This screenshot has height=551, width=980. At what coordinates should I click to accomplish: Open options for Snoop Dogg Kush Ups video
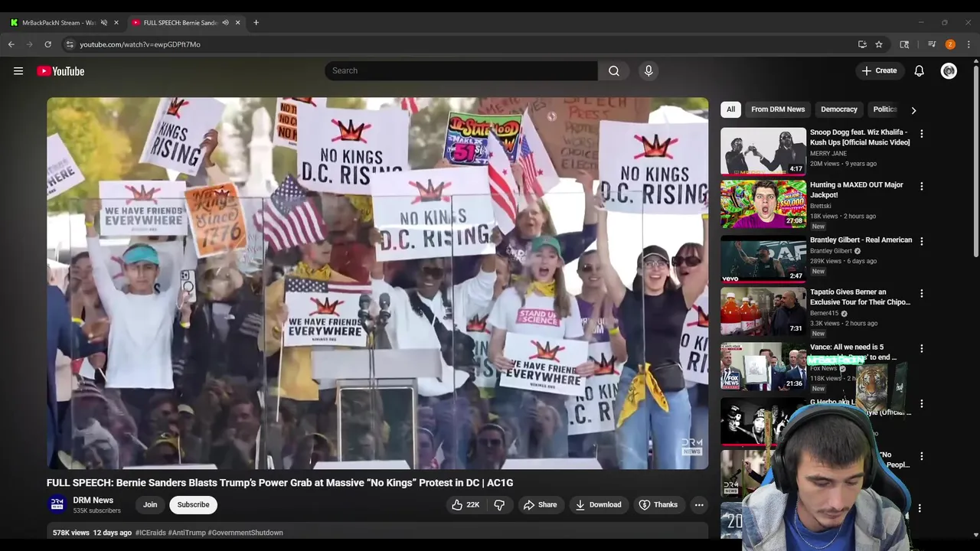pos(922,133)
